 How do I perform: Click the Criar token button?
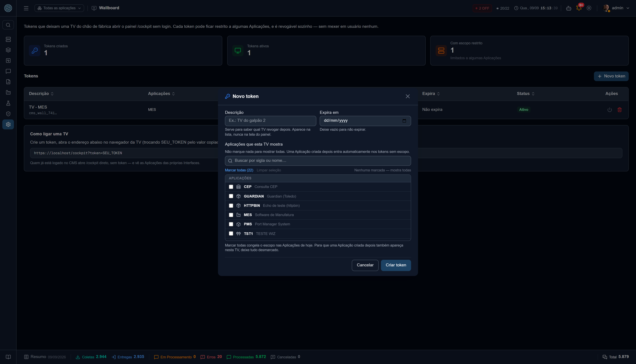(396, 265)
